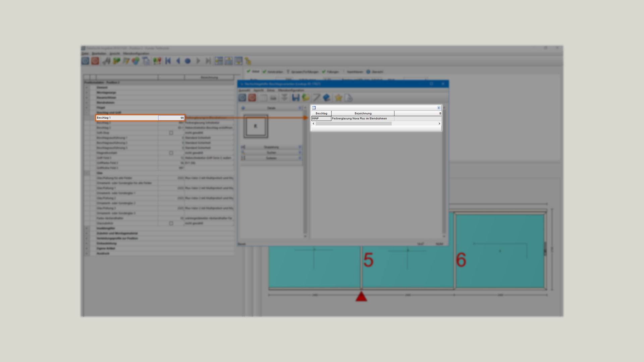Click the blue round icon in main toolbar
The image size is (644, 362).
click(85, 61)
